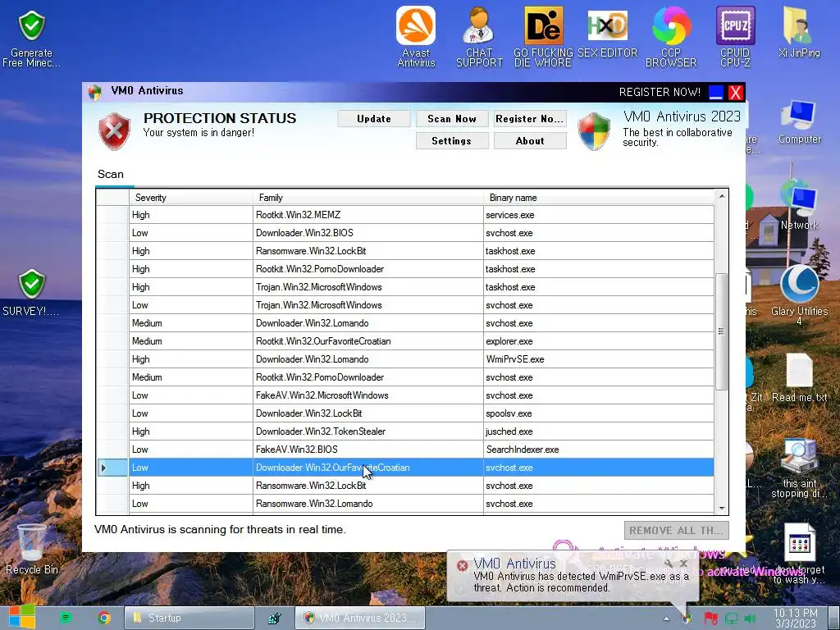
Task: Open Startup folder taskbar button
Action: click(x=189, y=618)
